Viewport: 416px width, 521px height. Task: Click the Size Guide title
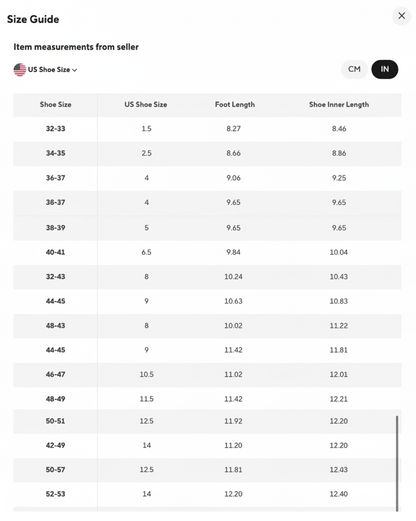tap(33, 19)
